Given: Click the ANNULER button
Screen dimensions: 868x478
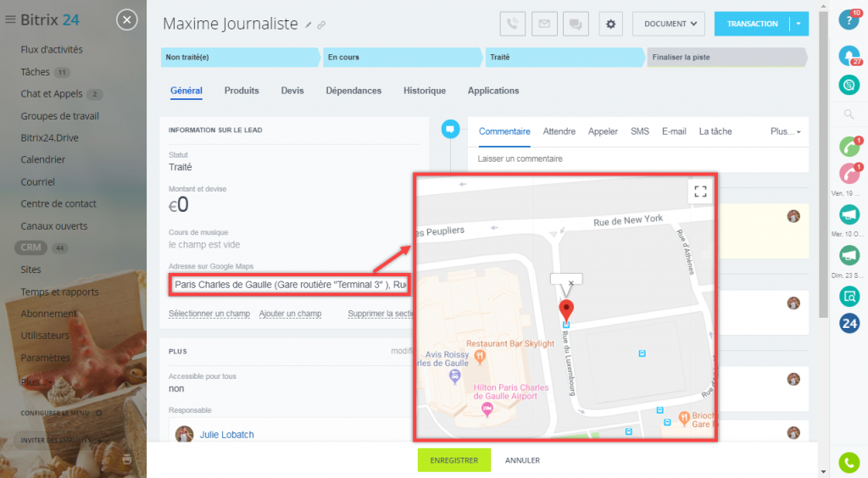Looking at the screenshot, I should pos(522,460).
